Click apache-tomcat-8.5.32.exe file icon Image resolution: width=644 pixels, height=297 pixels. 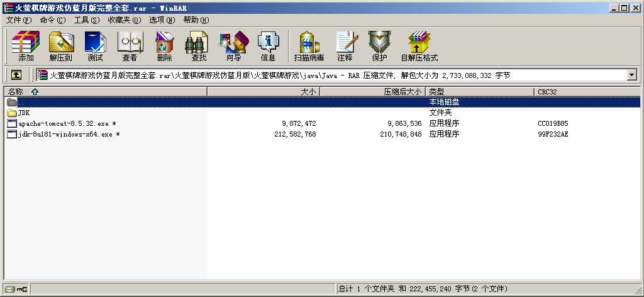pyautogui.click(x=11, y=123)
